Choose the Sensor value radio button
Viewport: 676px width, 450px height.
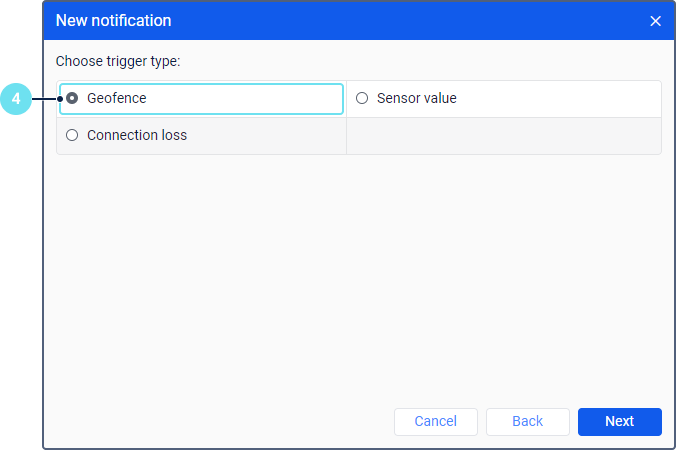click(362, 99)
